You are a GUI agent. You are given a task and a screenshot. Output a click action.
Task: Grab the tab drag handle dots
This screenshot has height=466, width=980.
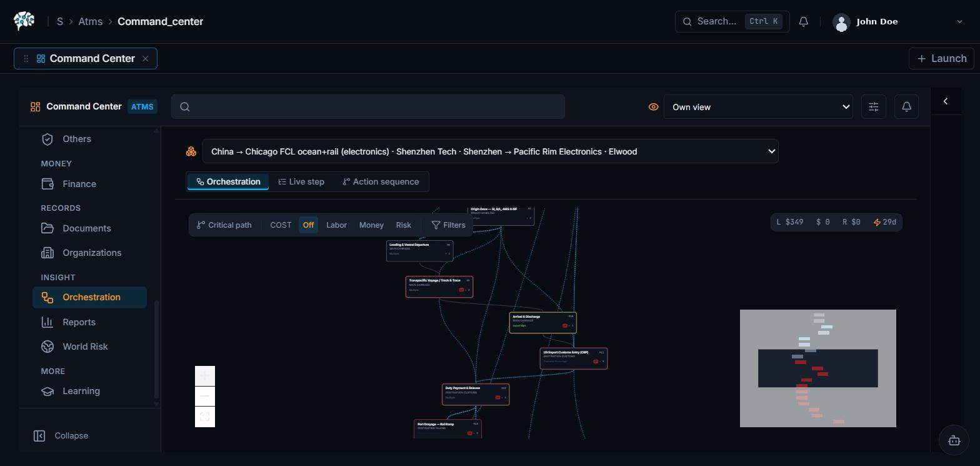tap(26, 58)
